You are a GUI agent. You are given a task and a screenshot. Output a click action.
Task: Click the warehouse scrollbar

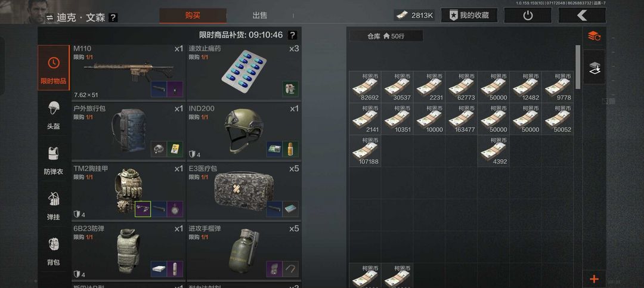coord(578,67)
